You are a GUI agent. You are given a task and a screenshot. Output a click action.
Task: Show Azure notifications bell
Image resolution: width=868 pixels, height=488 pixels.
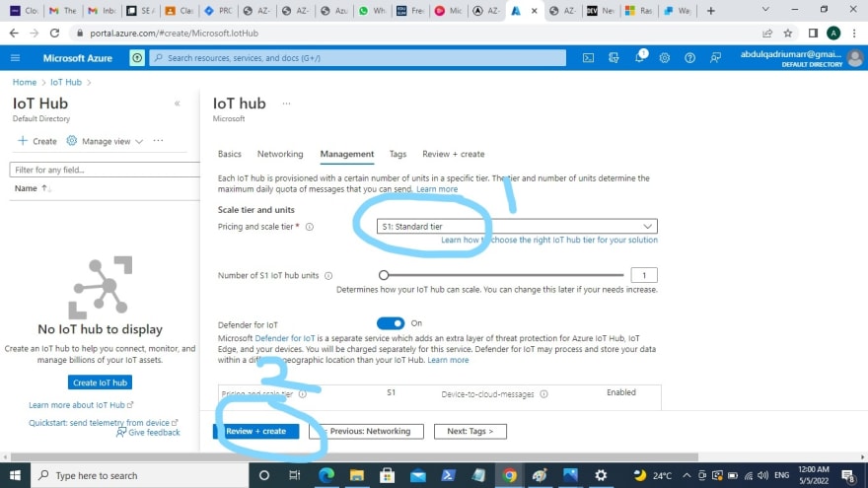coord(639,57)
